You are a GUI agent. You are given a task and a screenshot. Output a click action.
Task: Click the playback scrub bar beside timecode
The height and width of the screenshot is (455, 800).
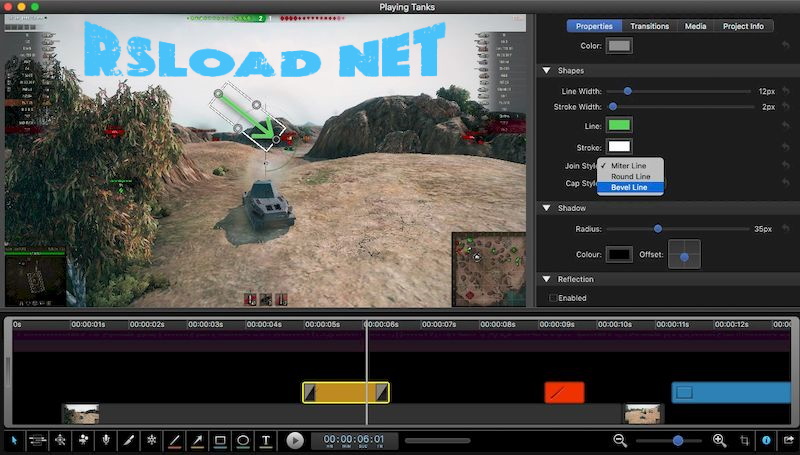pos(437,440)
